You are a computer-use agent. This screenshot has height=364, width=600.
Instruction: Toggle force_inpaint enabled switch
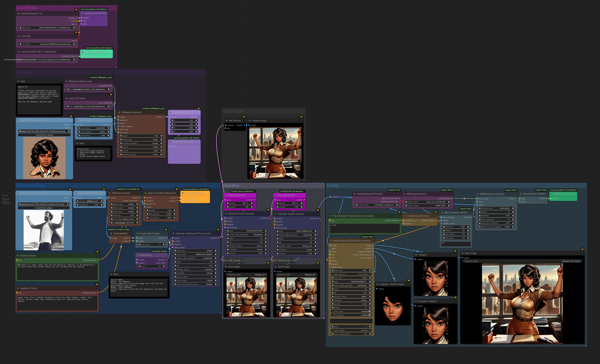369,315
